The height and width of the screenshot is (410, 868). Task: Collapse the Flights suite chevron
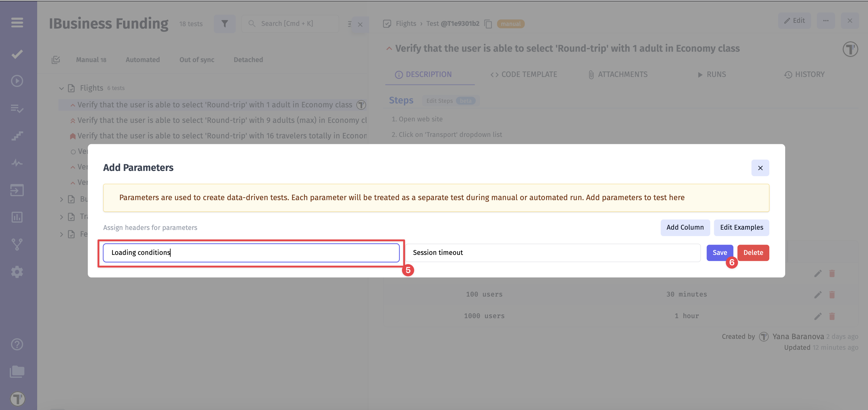[x=61, y=88]
